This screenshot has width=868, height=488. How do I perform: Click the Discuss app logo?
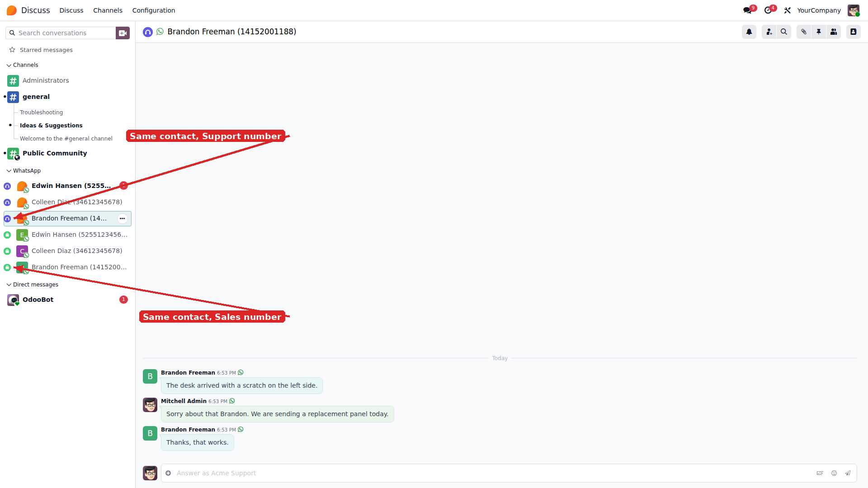coord(12,10)
